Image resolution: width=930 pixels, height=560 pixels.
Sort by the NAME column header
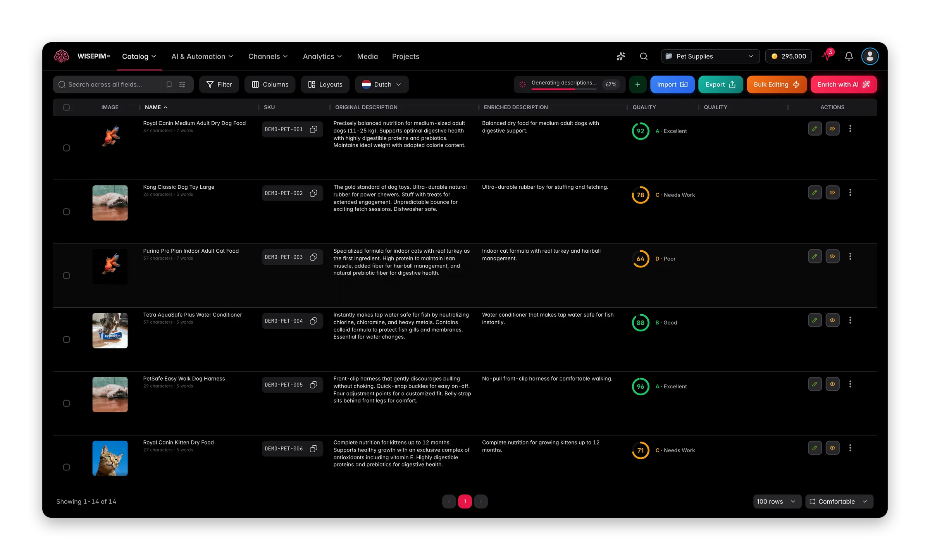[156, 107]
